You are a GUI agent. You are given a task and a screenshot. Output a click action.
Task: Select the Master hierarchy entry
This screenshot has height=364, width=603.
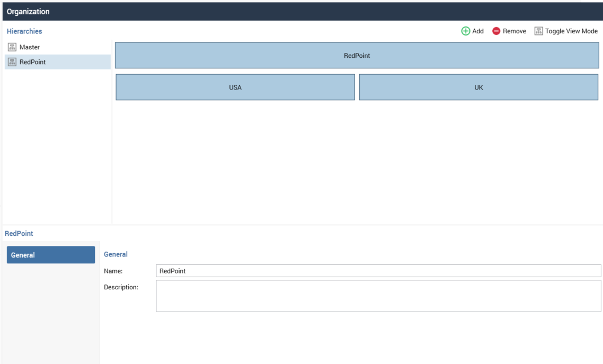click(30, 47)
